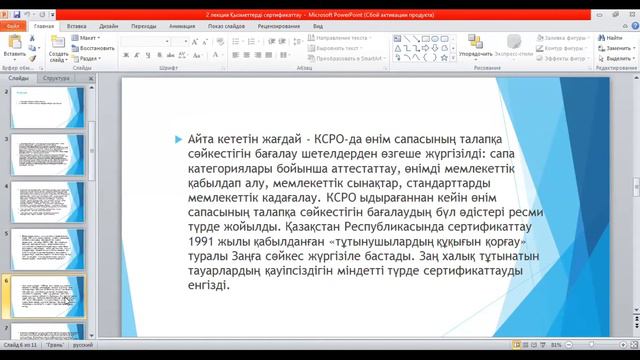Image resolution: width=640 pixels, height=360 pixels.
Task: Cut selection with the scissors icon
Action: coord(32,38)
